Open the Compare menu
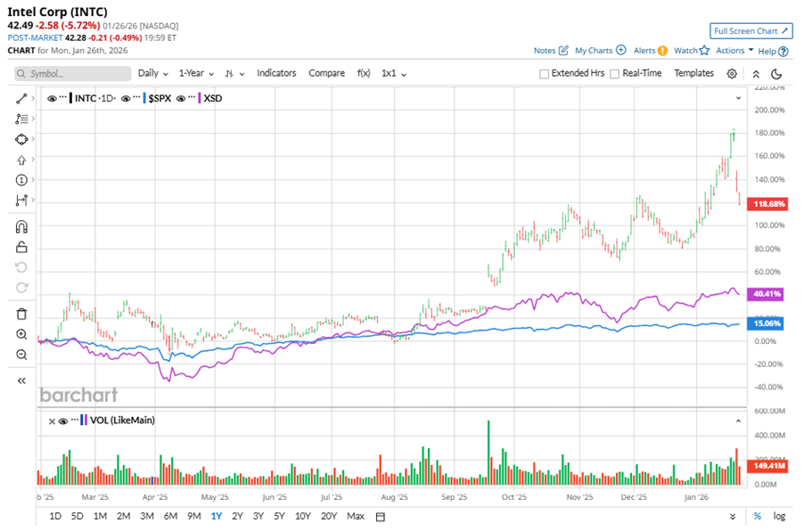 pyautogui.click(x=326, y=73)
